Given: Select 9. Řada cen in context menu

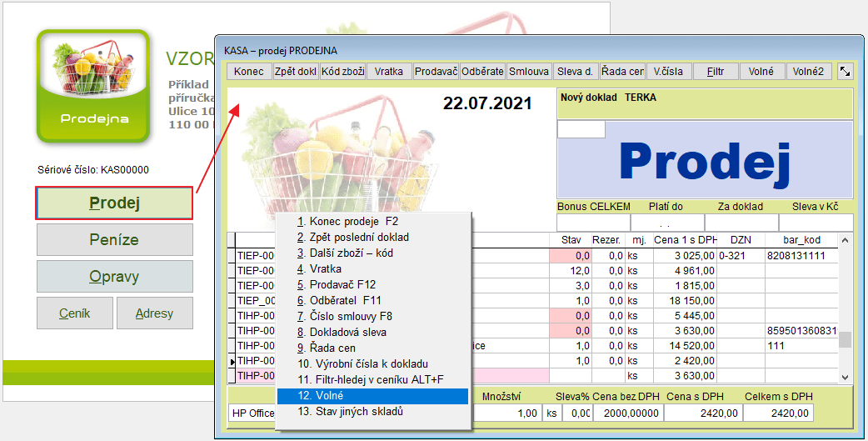Looking at the screenshot, I should 372,348.
